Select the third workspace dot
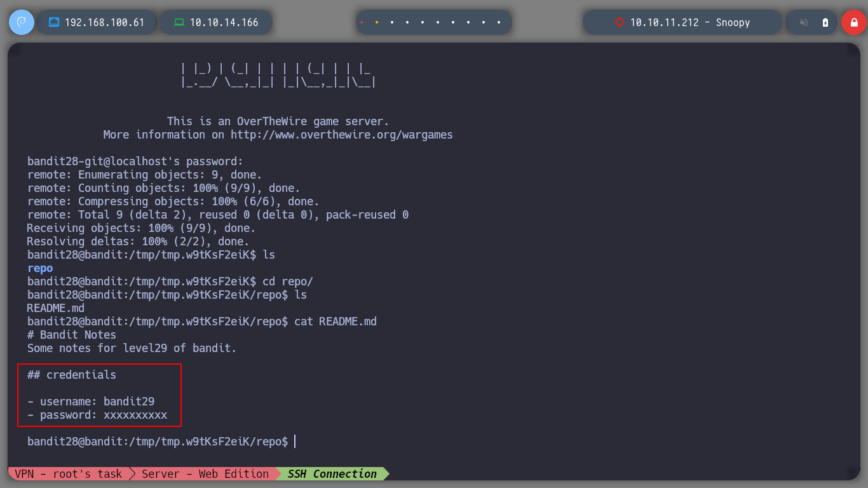 coord(392,22)
